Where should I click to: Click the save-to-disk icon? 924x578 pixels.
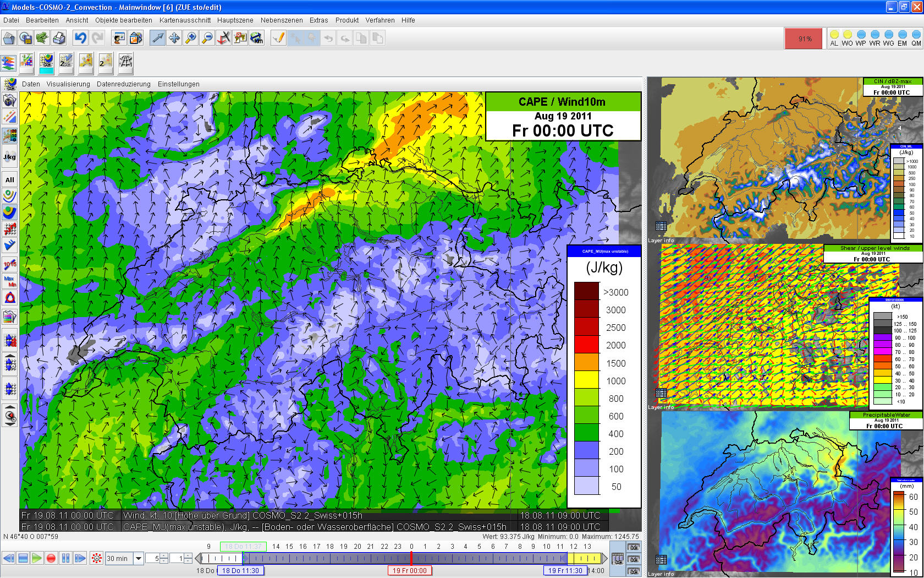coord(26,38)
